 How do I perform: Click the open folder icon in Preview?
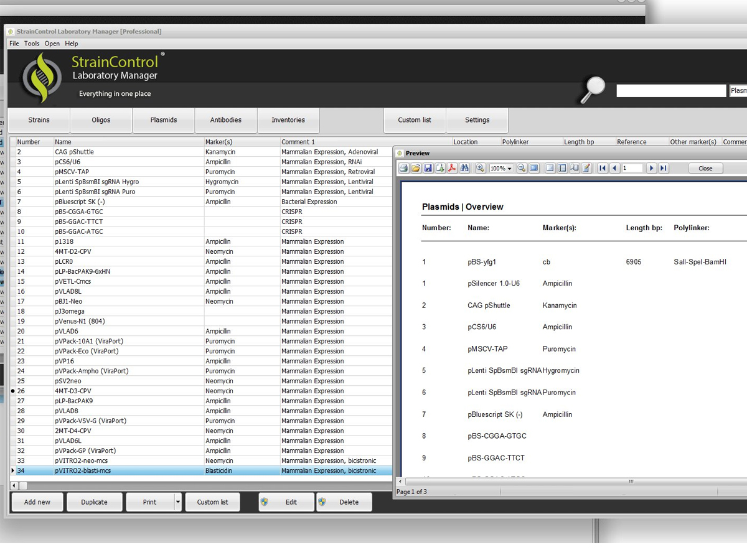415,169
